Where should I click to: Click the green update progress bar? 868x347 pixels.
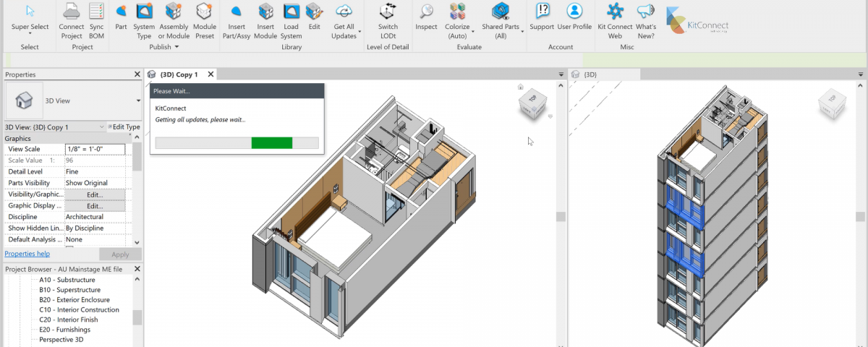coord(272,143)
